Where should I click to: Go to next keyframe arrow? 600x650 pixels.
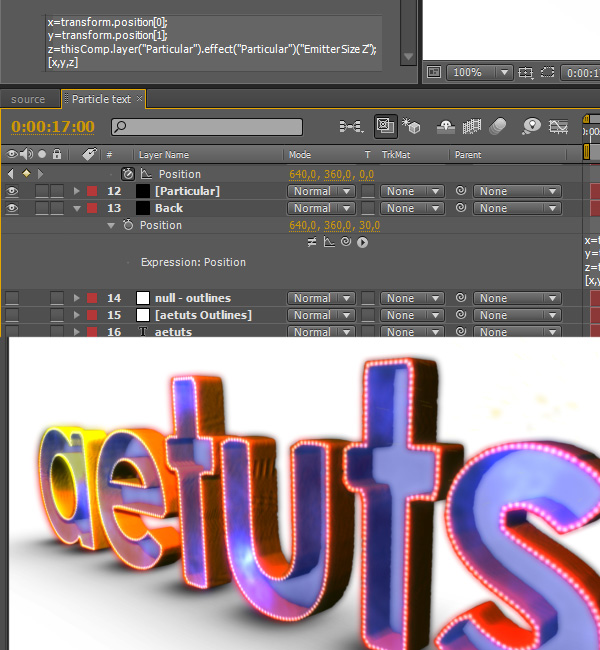(40, 174)
